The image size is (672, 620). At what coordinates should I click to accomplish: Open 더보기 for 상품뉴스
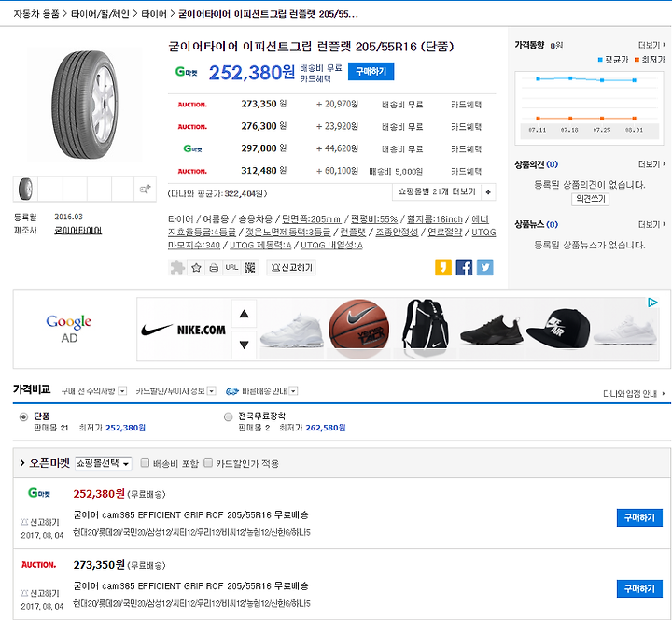pyautogui.click(x=651, y=224)
